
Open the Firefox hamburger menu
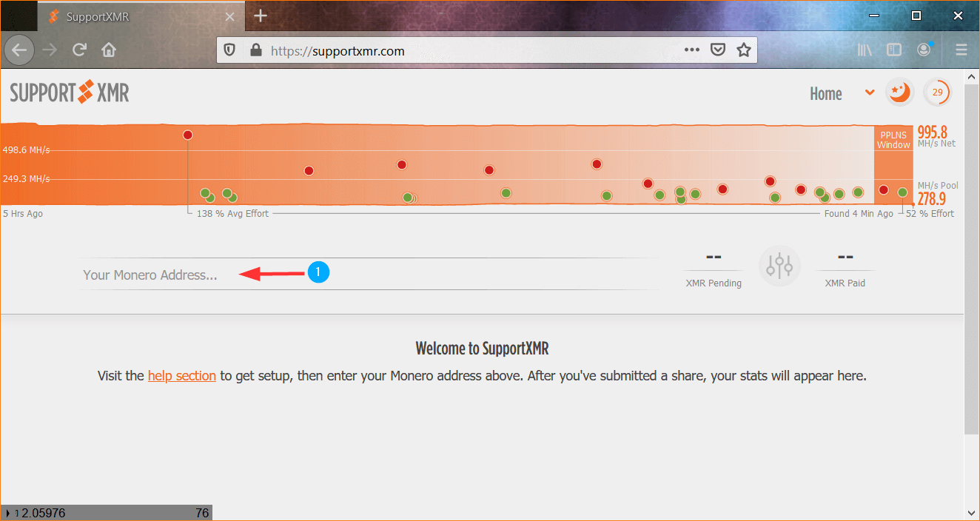(x=961, y=50)
